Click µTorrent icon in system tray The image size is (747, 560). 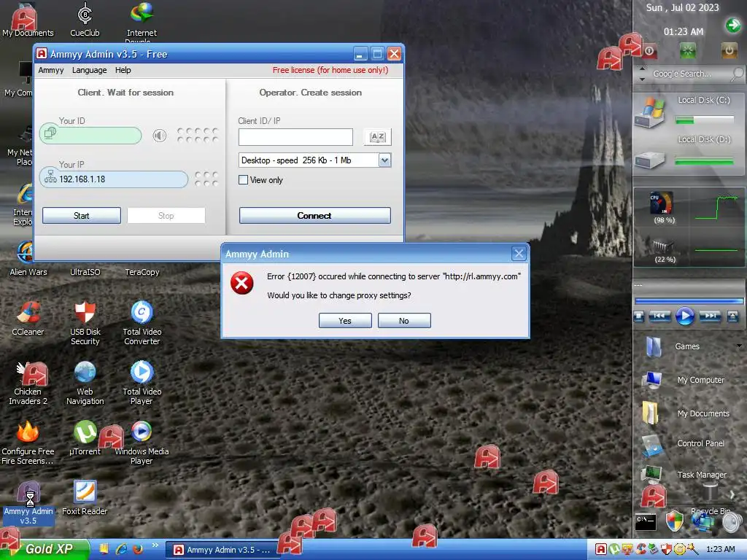(x=614, y=550)
